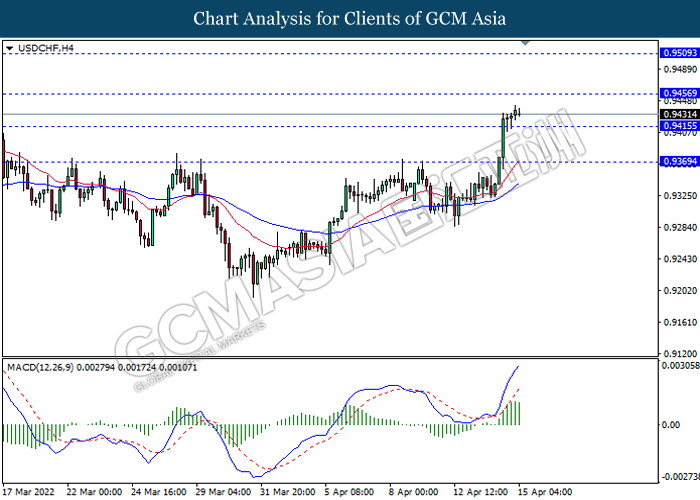Select the 31 Mar 20:00 time label
Viewport: 700px width, 500px height.
click(x=288, y=492)
